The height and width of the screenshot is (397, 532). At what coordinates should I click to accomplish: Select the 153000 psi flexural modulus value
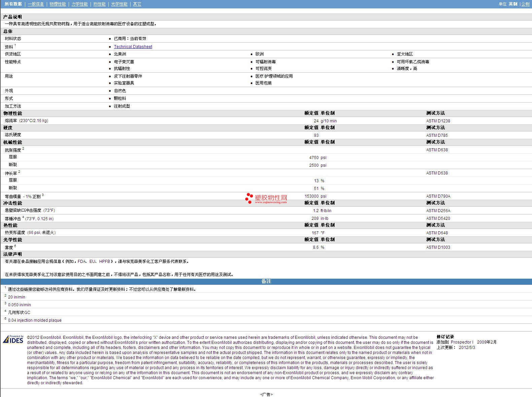tap(316, 196)
